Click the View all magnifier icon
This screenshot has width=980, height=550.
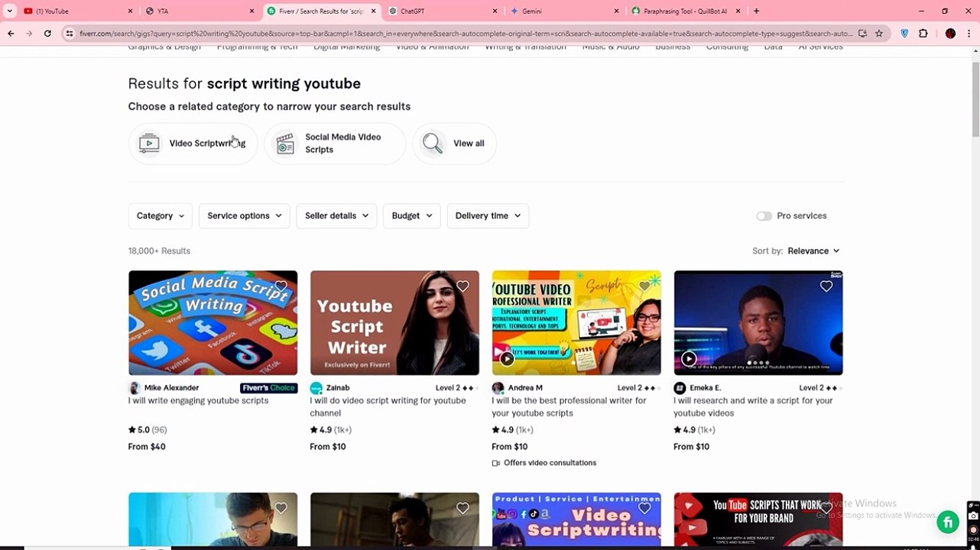click(x=433, y=144)
